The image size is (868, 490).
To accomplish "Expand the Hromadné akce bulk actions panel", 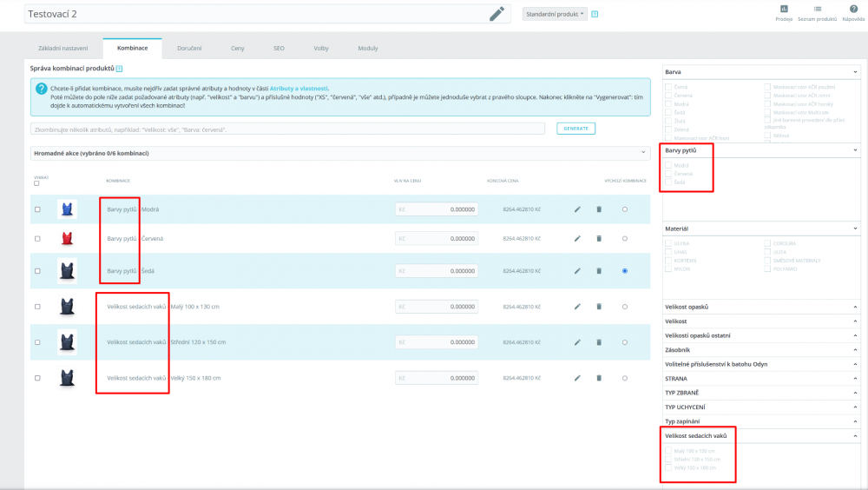I will point(340,153).
